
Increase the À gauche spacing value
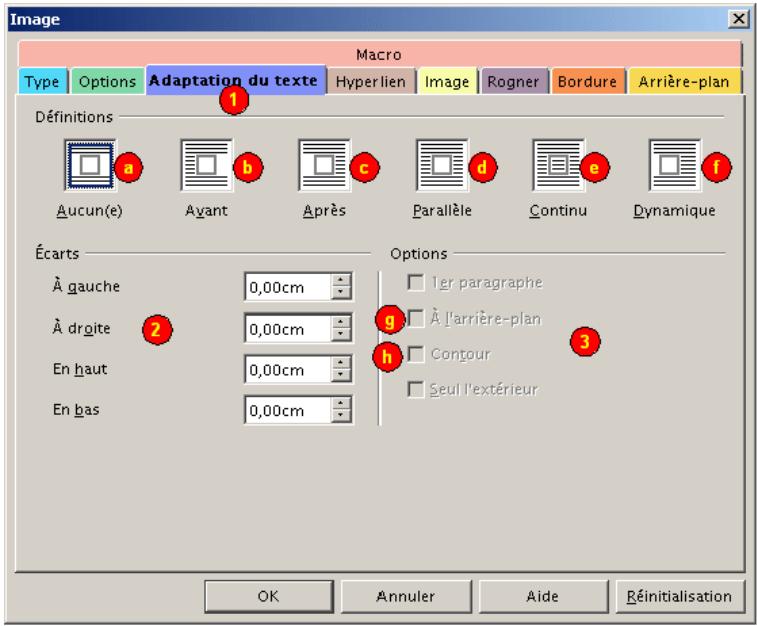(341, 280)
